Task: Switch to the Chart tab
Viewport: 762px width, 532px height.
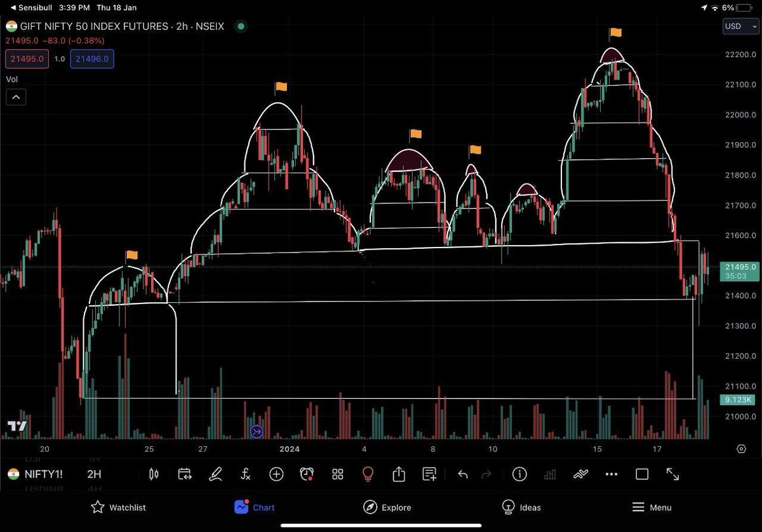Action: coord(254,507)
